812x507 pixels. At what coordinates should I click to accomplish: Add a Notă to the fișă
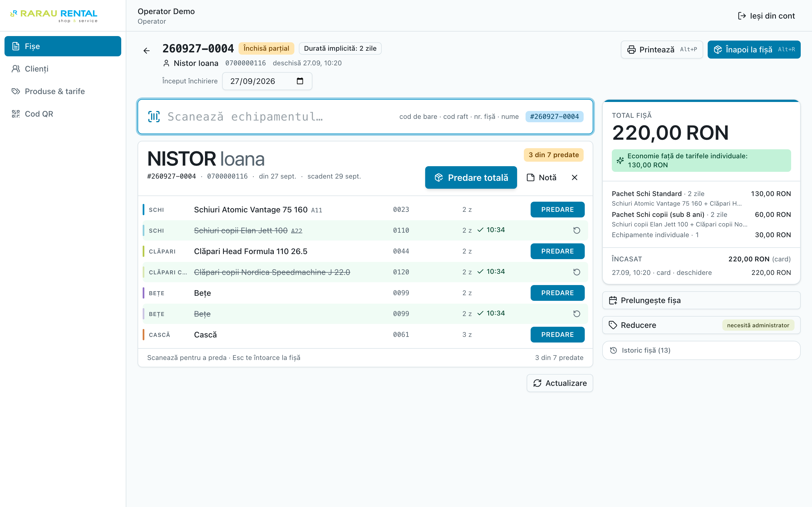pyautogui.click(x=542, y=177)
